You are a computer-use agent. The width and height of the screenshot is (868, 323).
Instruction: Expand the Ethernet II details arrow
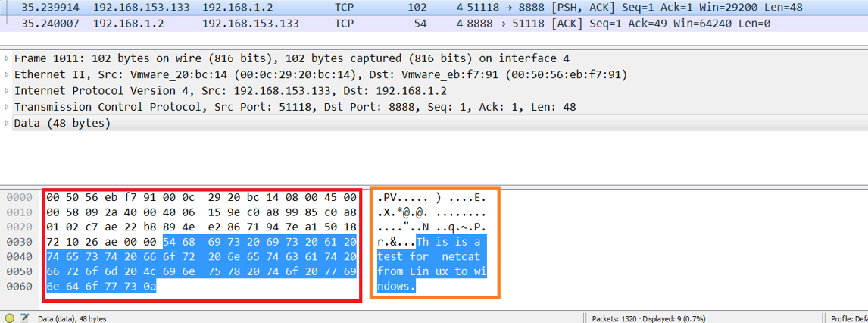(7, 75)
